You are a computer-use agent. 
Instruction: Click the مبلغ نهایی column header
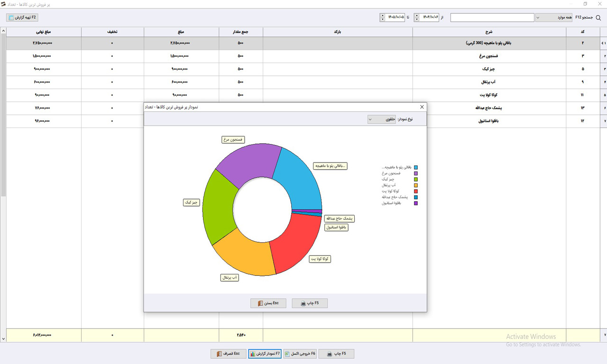tap(44, 32)
